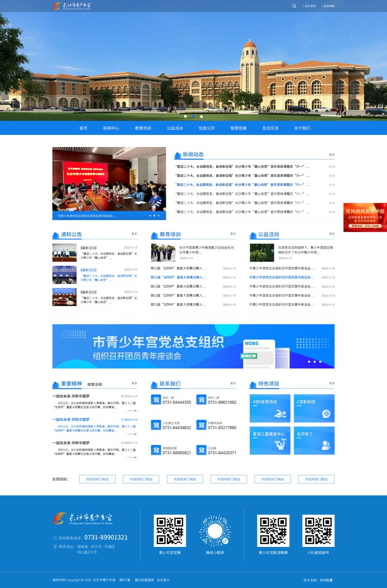Open the 名师来了 teachers tile
Image resolution: width=387 pixels, height=588 pixels.
[x=314, y=440]
